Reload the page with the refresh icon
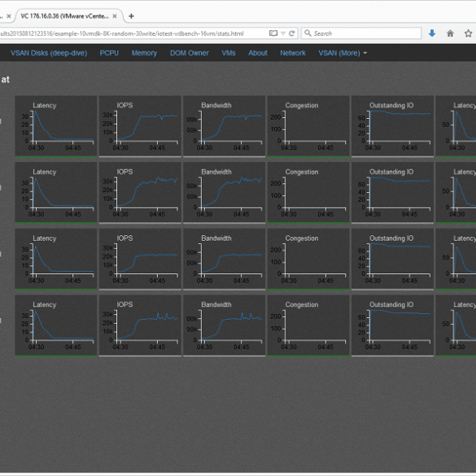Screen dimensions: 476x476 click(x=292, y=33)
